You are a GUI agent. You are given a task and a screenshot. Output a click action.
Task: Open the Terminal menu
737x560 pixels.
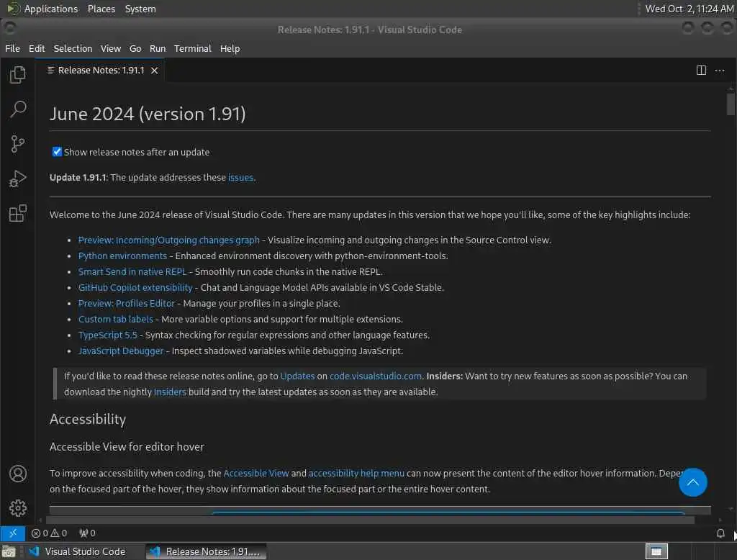pyautogui.click(x=193, y=48)
